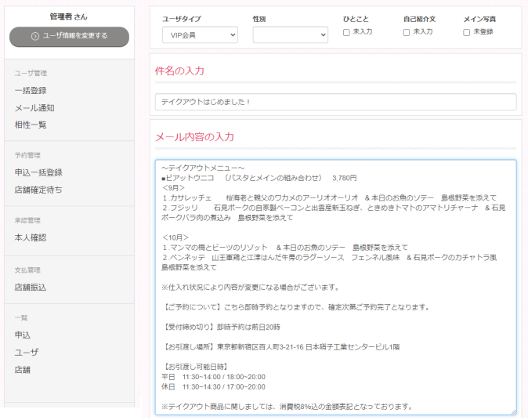
Task: Open 店舗 list in sidebar
Action: [x=23, y=369]
